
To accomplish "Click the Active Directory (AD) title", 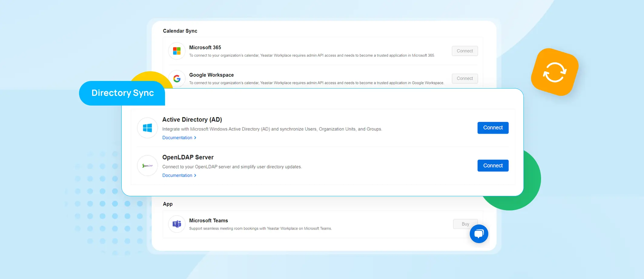I will 192,119.
